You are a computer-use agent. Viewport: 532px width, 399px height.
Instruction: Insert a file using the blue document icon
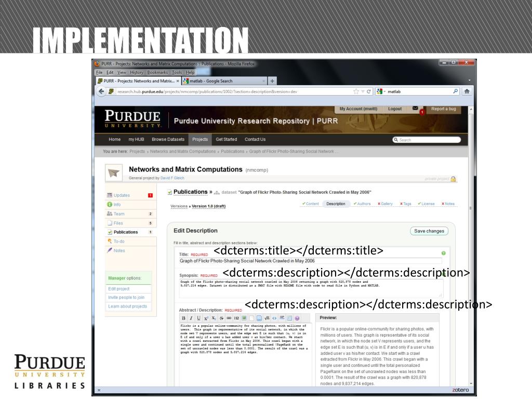tap(259, 318)
